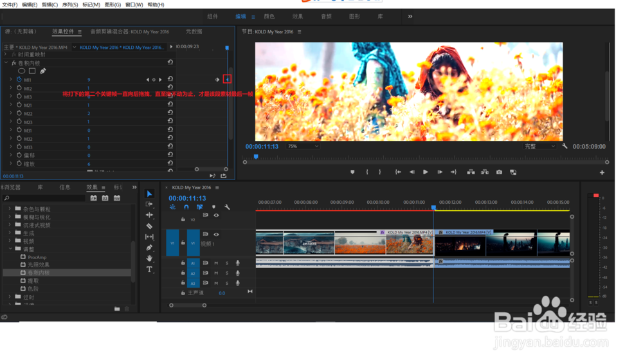Add marker in the timeline header
The image size is (643, 364).
(x=213, y=207)
